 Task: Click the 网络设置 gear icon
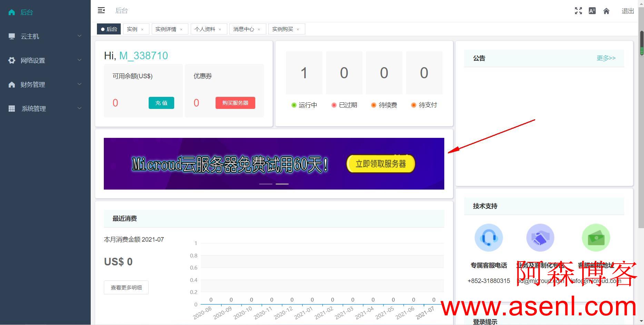pyautogui.click(x=12, y=60)
